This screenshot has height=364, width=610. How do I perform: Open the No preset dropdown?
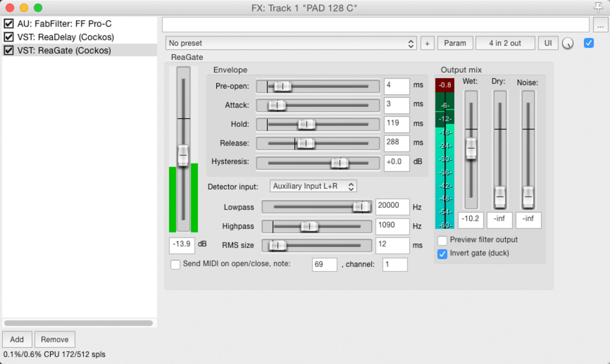[x=291, y=43]
